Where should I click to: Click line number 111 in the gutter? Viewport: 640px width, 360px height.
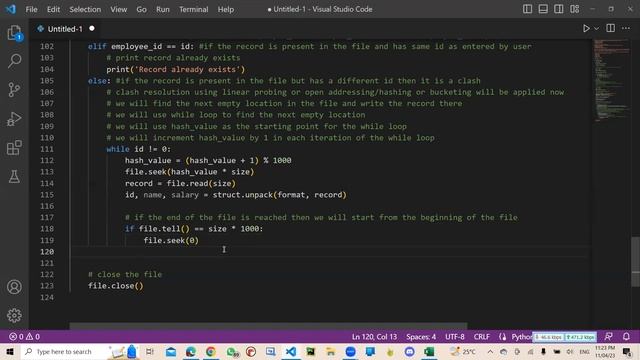[x=47, y=149]
